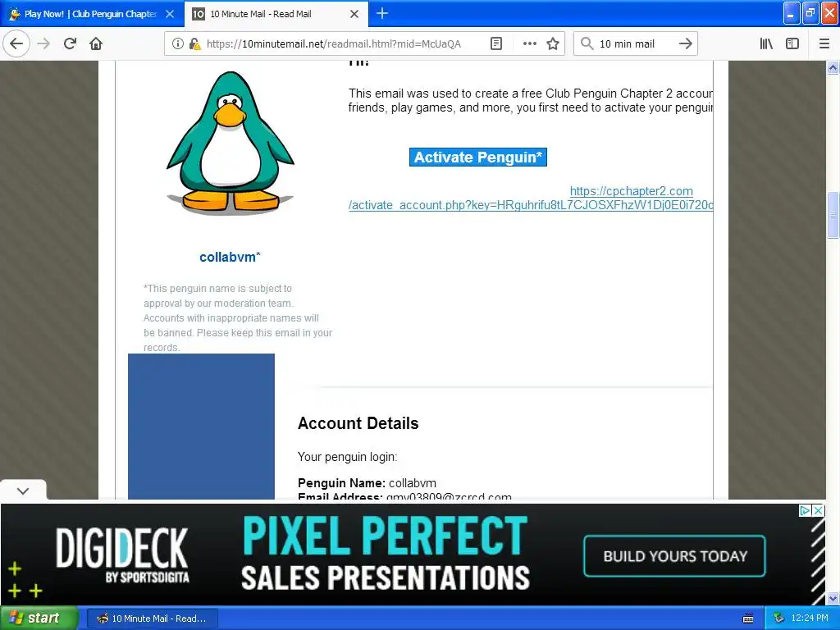This screenshot has width=840, height=630.
Task: Minimize the Firefox window
Action: point(792,13)
